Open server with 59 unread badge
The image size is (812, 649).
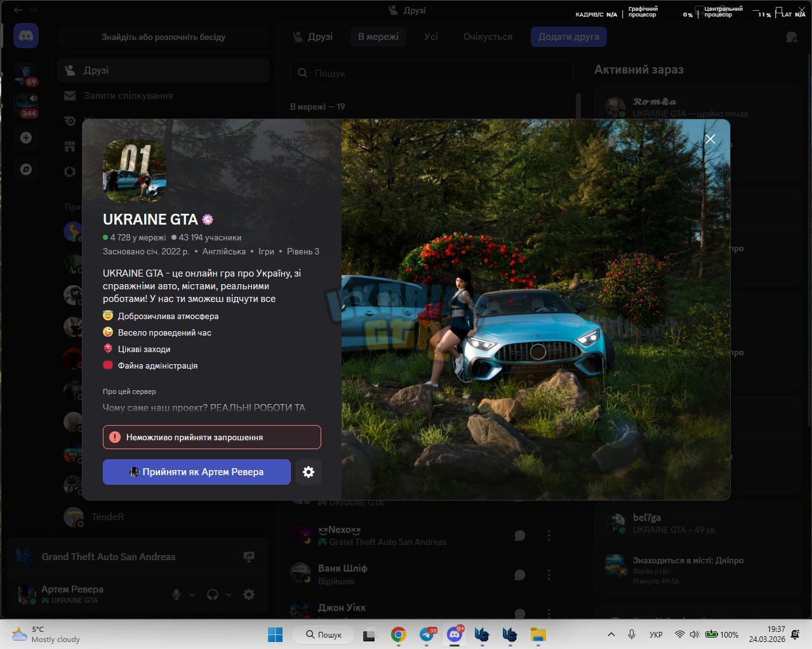(26, 75)
